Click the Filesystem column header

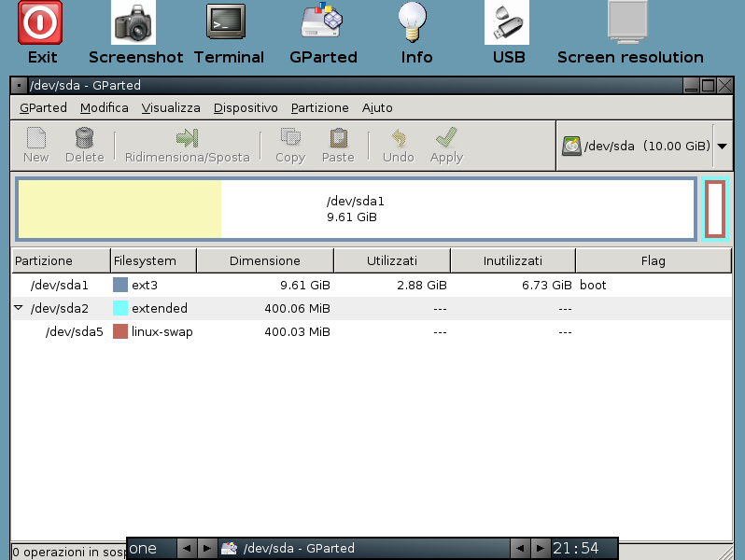coord(153,260)
